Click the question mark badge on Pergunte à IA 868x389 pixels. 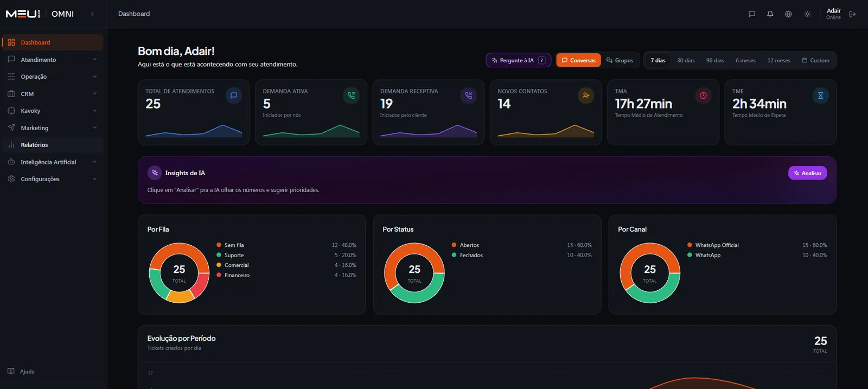tap(542, 60)
